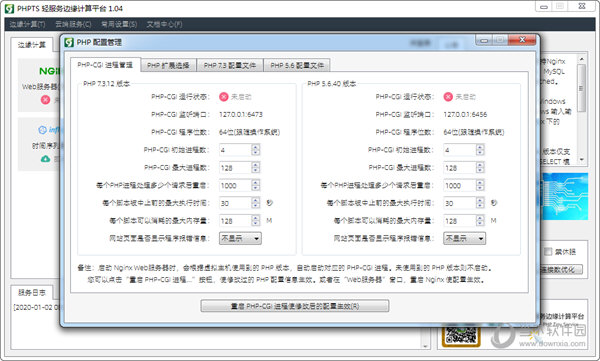
Task: Adjust PHP 5.6 memory limit spinner
Action: pos(480,221)
